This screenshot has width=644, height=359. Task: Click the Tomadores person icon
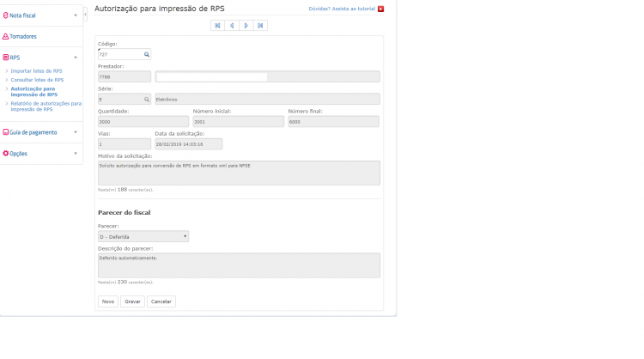5,37
